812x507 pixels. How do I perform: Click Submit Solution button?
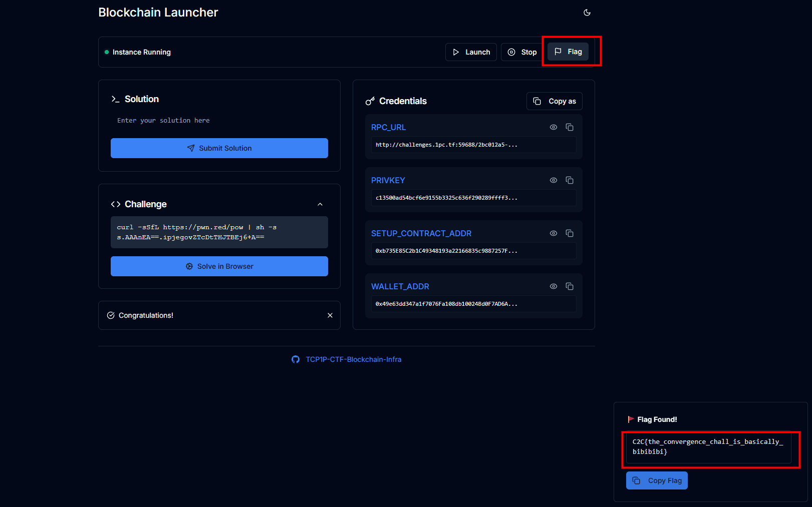[219, 148]
